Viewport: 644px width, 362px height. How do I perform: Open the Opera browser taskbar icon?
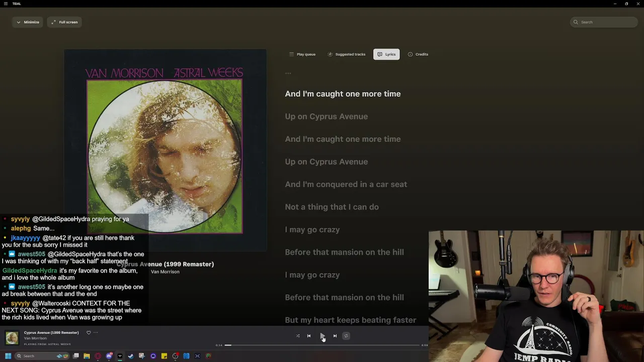coord(98,356)
